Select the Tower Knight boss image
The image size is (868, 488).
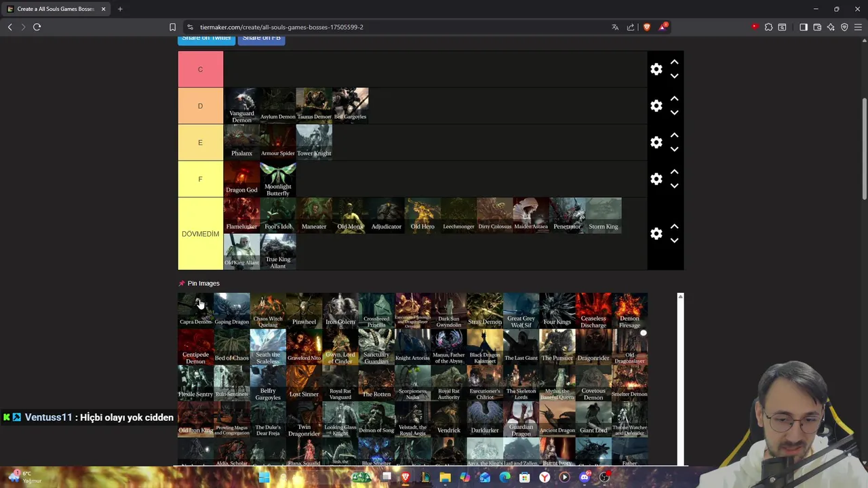pos(314,142)
